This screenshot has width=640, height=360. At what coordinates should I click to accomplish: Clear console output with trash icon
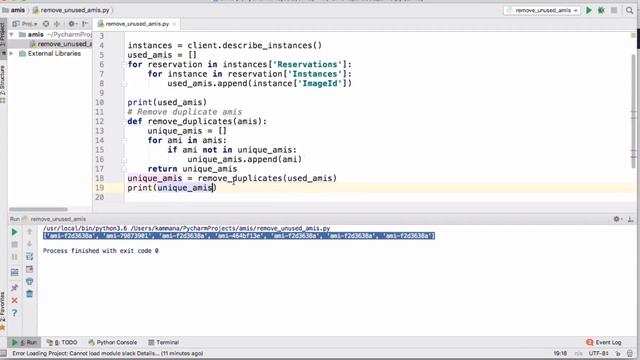(29, 294)
